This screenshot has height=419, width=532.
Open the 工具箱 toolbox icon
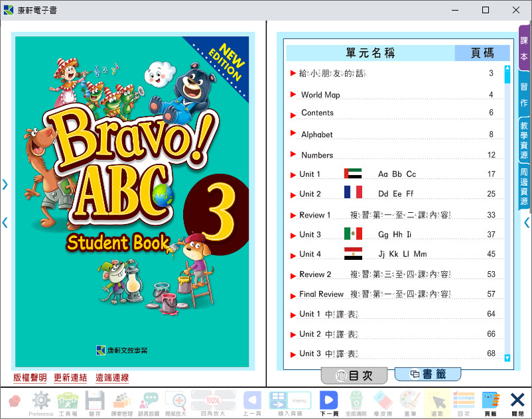coord(67,402)
